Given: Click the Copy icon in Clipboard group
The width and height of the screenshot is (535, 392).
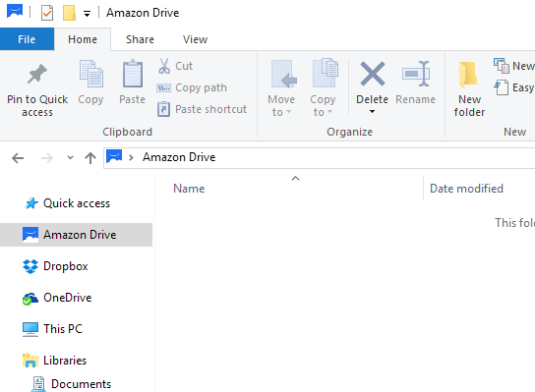Looking at the screenshot, I should pyautogui.click(x=90, y=74).
